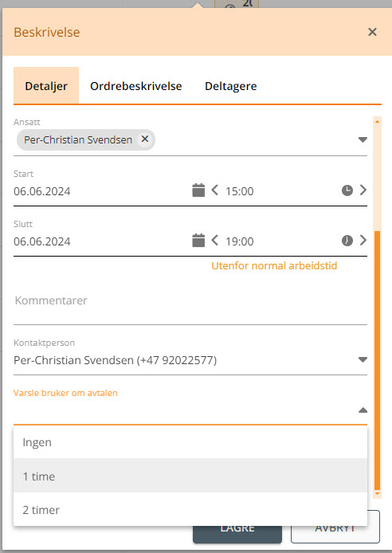Step Slutt time back with left chevron
The height and width of the screenshot is (553, 392).
214,241
